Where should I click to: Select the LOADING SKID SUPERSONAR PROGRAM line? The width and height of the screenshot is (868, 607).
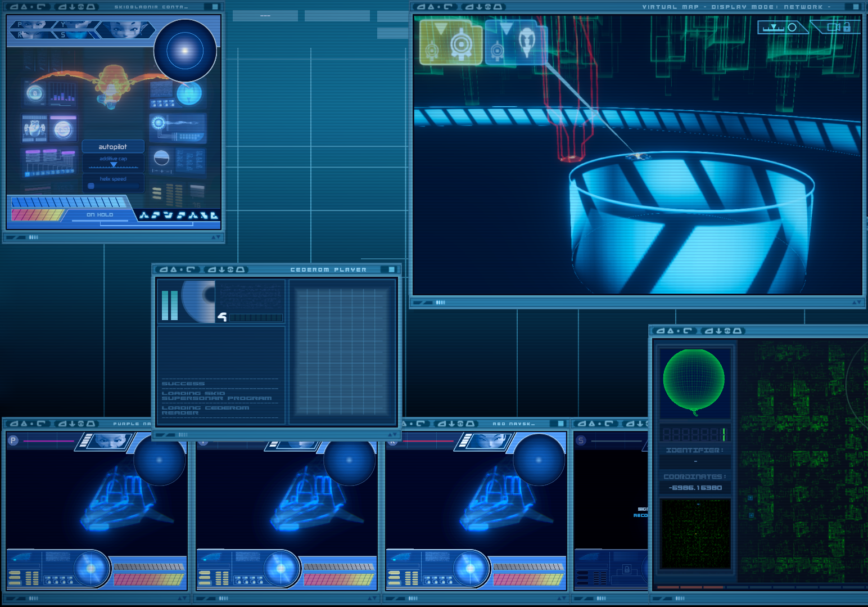[x=217, y=395]
